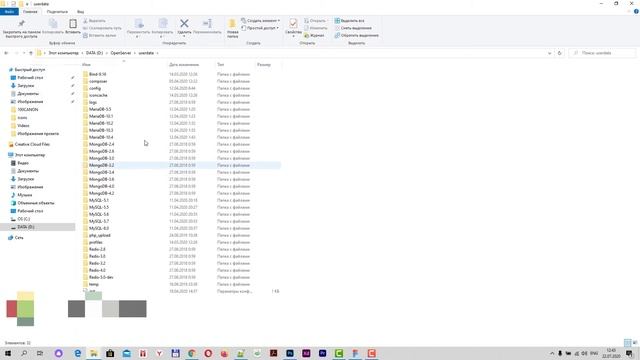Viewport: 640px width, 360px height.
Task: Select 100CANON folder in navigation pane
Action: click(x=27, y=110)
